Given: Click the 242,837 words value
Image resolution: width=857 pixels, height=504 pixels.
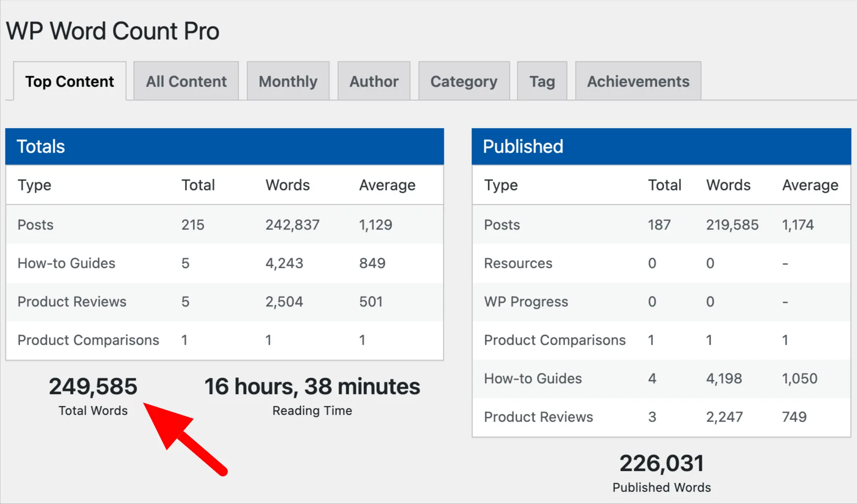Looking at the screenshot, I should coord(292,225).
